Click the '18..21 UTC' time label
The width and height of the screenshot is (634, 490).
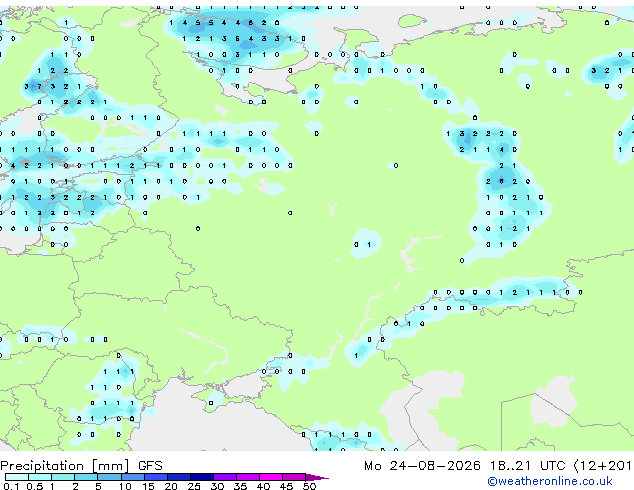point(527,466)
